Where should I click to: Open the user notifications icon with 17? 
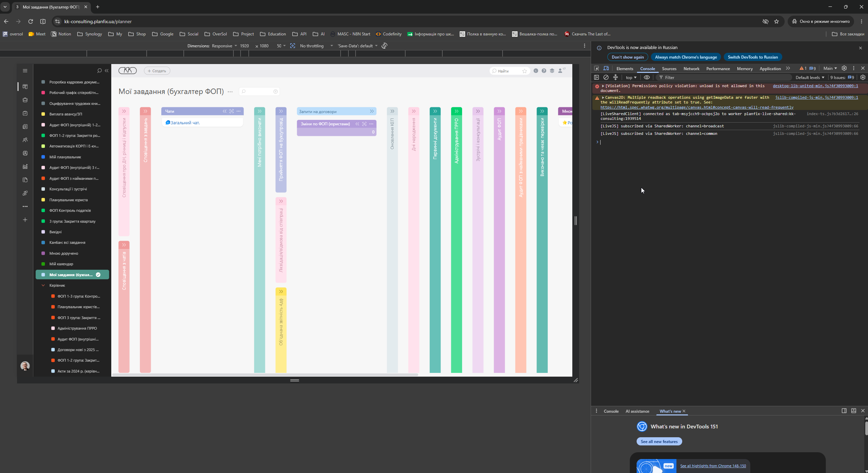click(x=561, y=70)
